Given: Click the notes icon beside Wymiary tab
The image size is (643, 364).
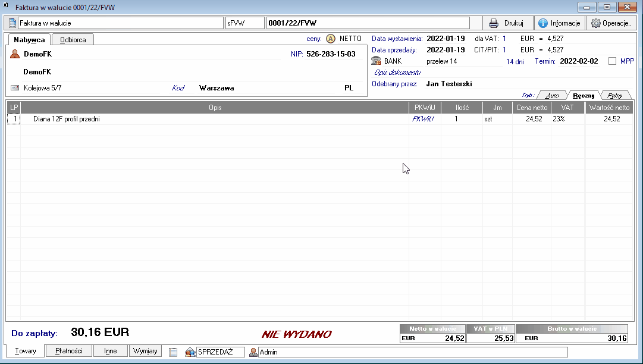Looking at the screenshot, I should click(173, 352).
